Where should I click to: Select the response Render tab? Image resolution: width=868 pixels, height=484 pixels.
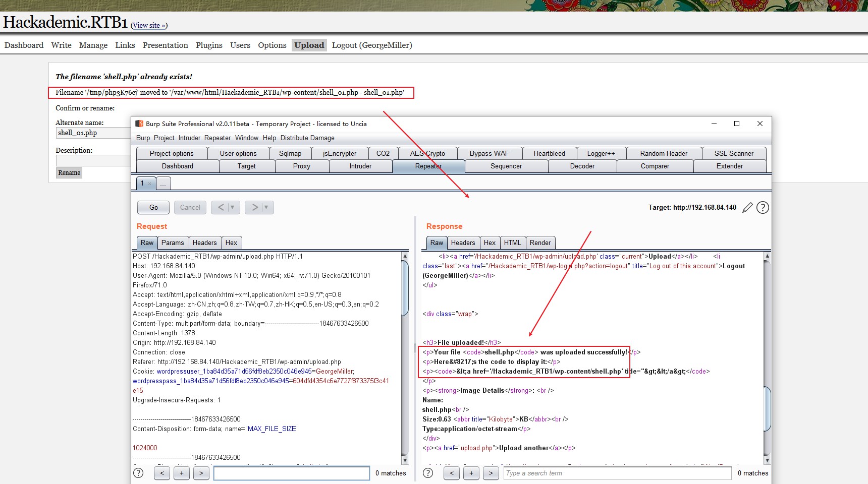click(540, 243)
